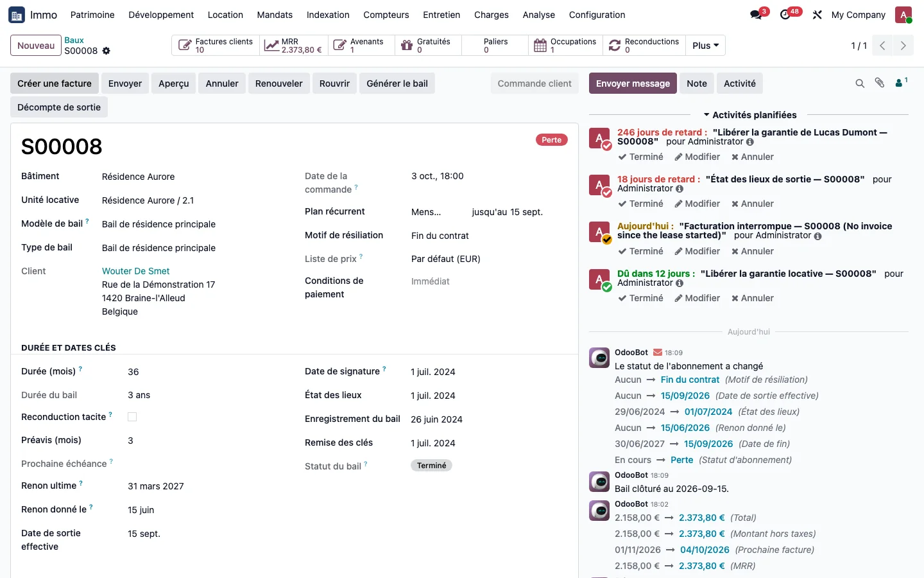This screenshot has height=578, width=924.
Task: Click the Générer le bail button
Action: coord(397,83)
